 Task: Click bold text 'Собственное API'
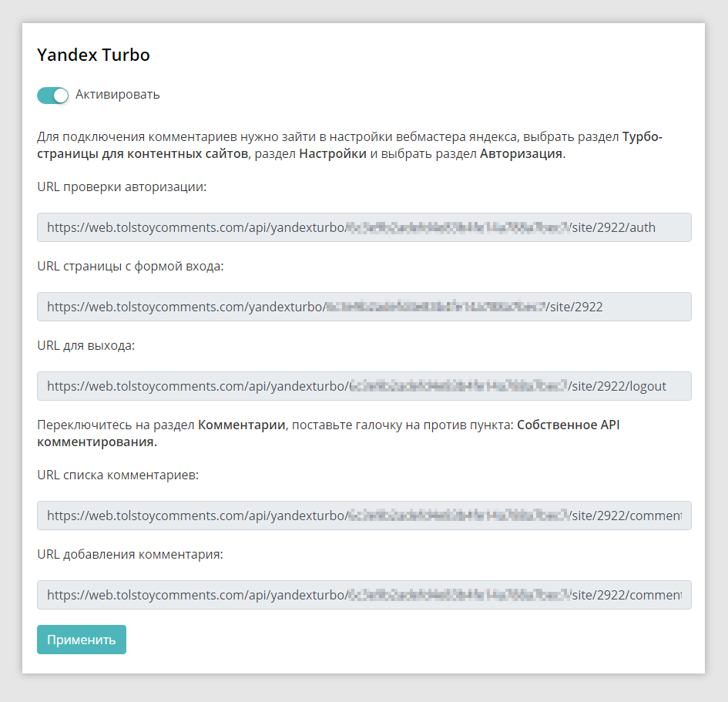pos(569,425)
